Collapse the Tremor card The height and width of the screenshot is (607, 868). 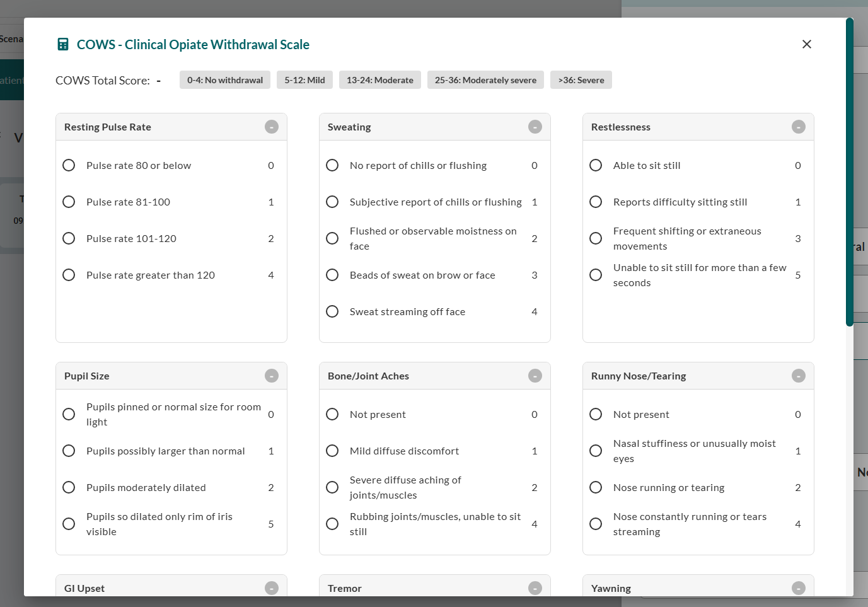pyautogui.click(x=535, y=588)
